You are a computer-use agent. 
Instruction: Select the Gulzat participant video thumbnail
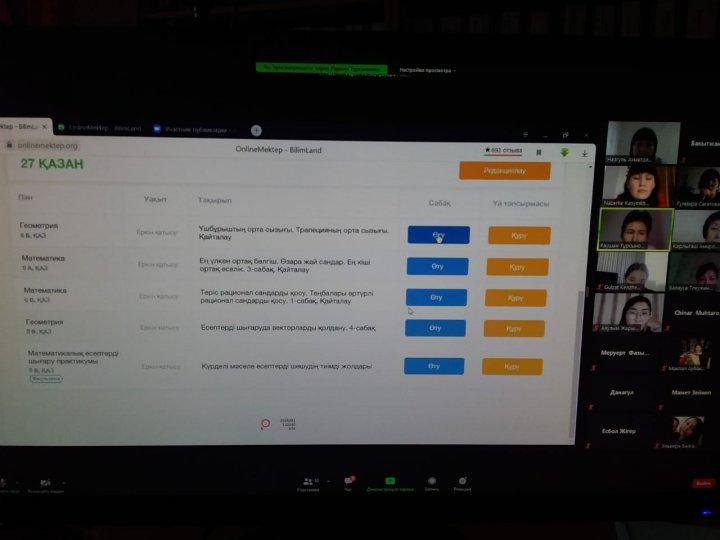pyautogui.click(x=631, y=271)
